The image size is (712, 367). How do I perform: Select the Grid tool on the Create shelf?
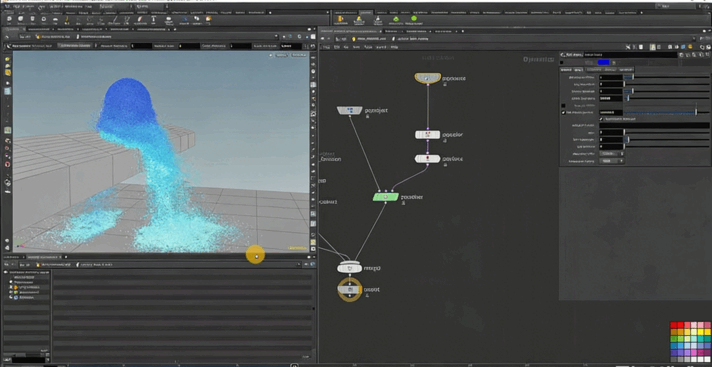pos(55,19)
